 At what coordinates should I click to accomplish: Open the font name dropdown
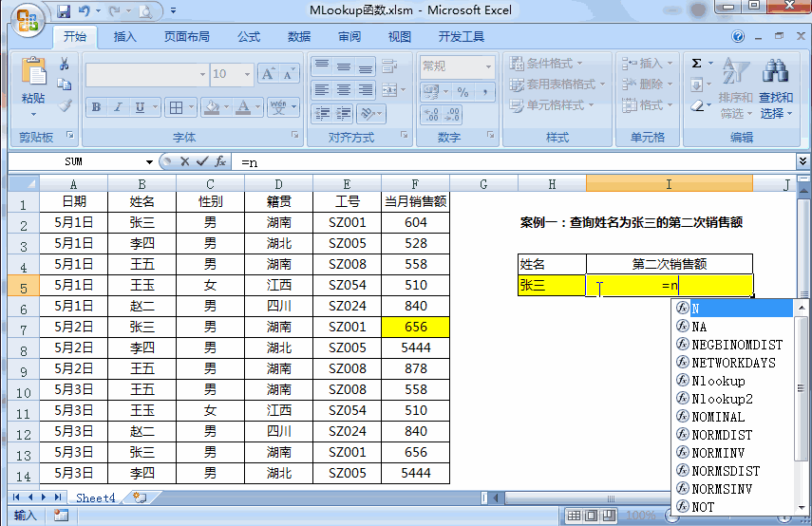[202, 75]
